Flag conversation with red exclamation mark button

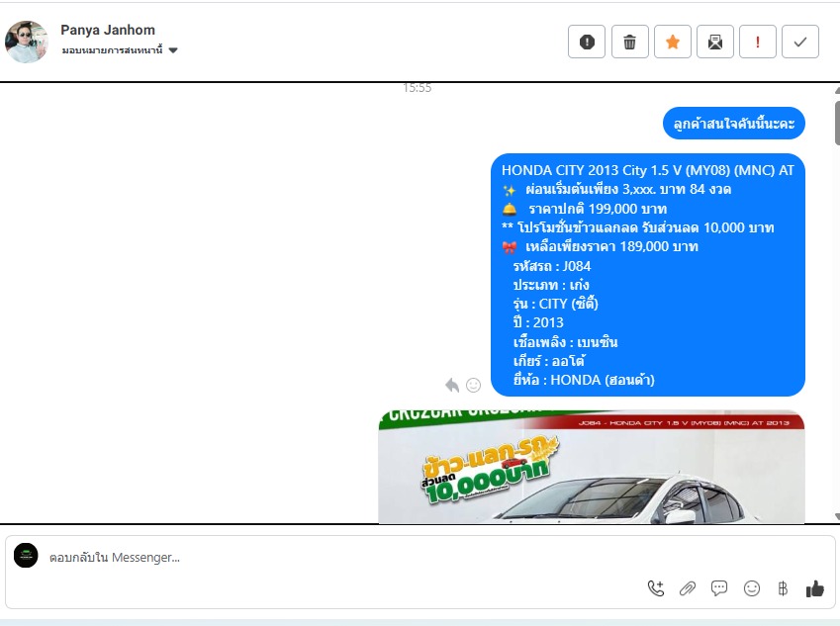pos(758,42)
